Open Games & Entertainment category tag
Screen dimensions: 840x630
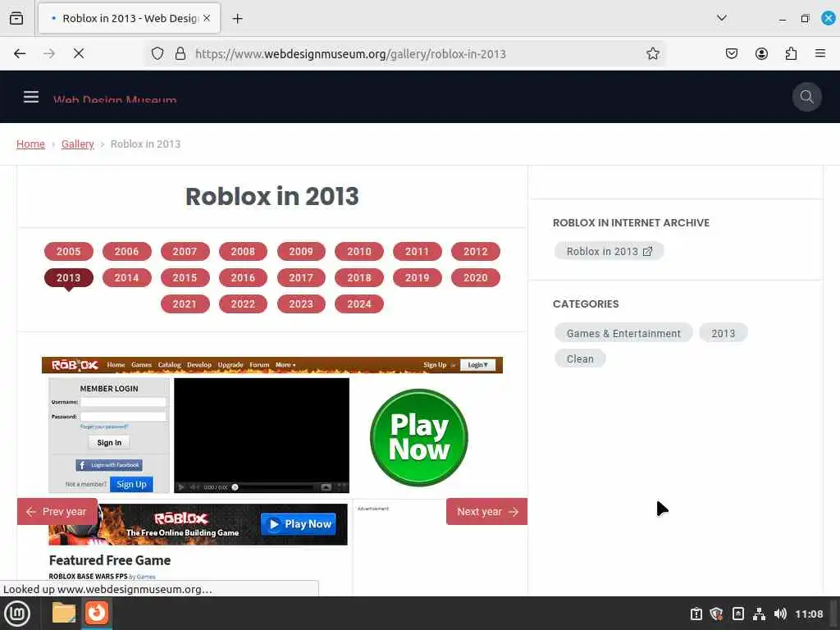coord(623,333)
